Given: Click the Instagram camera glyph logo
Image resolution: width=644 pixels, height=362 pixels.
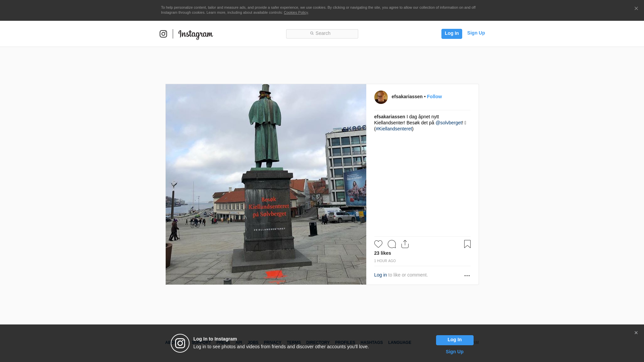Looking at the screenshot, I should point(163,34).
